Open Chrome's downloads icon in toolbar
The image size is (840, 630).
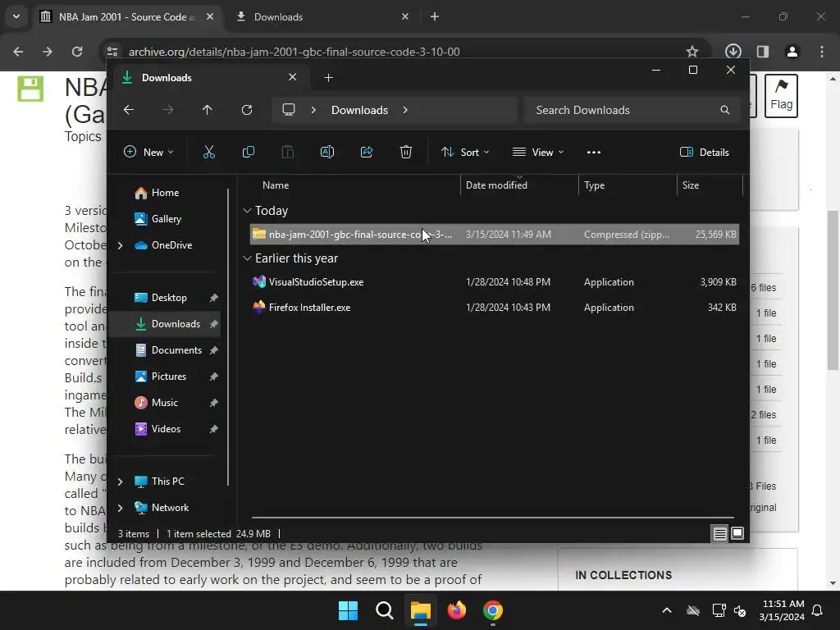733,52
